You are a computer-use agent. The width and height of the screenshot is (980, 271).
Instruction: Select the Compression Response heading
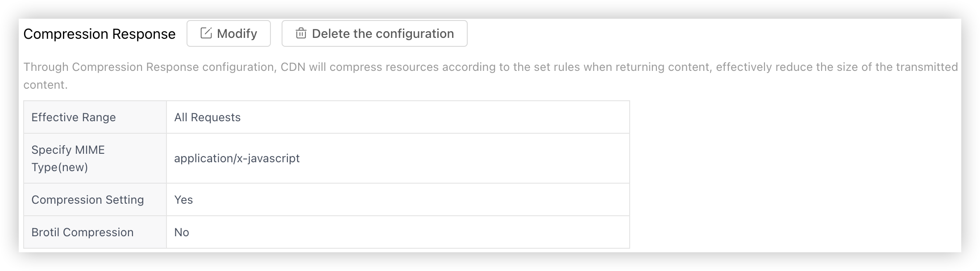[100, 34]
